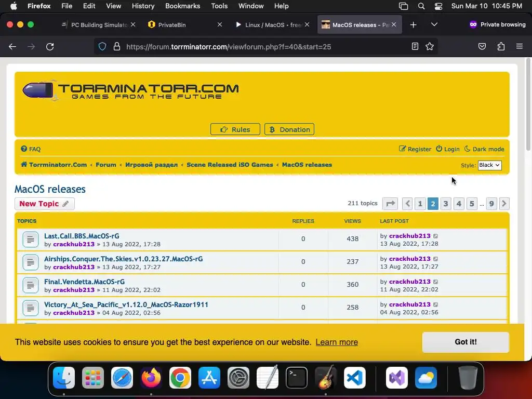The height and width of the screenshot is (399, 532).
Task: Click the site padlock security icon
Action: click(117, 46)
